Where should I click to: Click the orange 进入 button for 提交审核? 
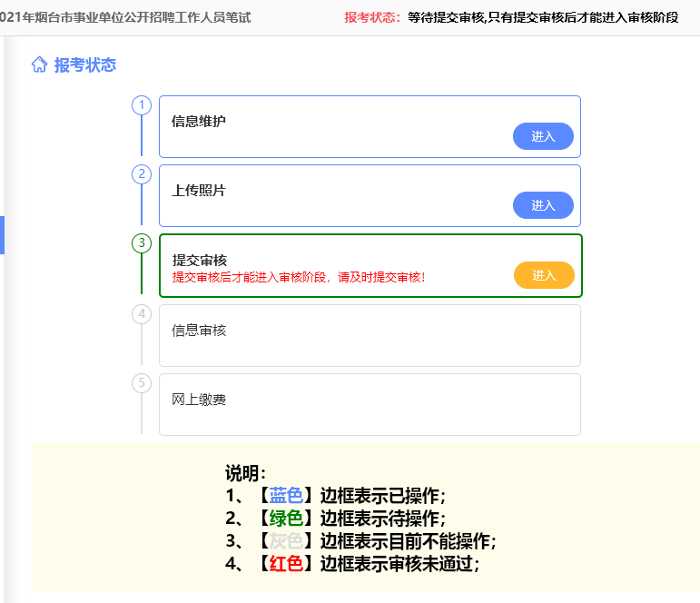pos(544,275)
